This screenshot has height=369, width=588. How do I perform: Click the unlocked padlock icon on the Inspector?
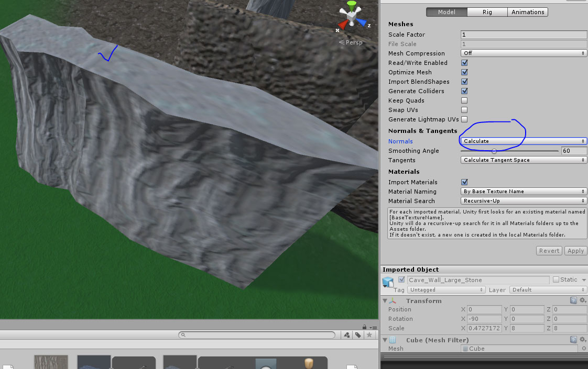364,328
